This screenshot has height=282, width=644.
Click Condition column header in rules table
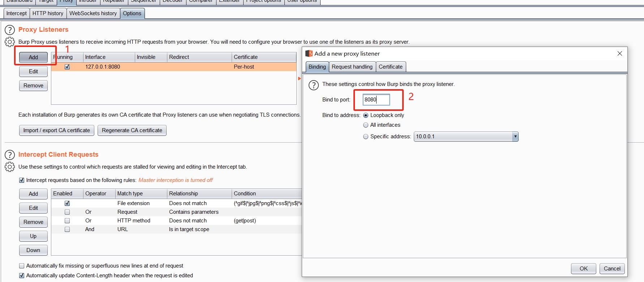[267, 194]
